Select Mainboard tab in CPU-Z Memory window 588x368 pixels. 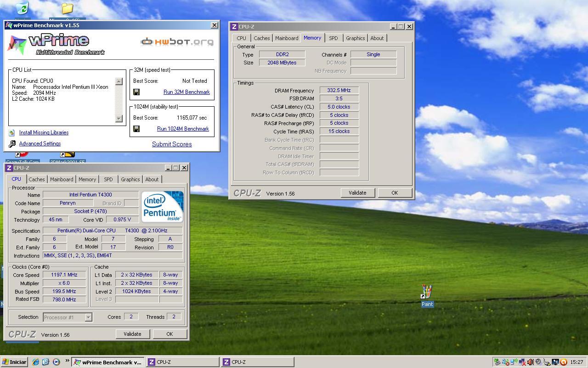(x=287, y=38)
